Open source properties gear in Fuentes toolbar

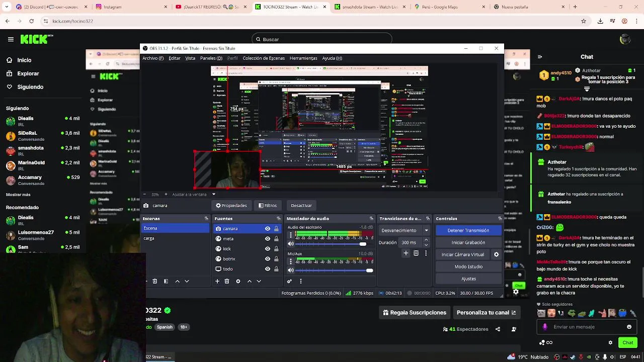[238, 282]
